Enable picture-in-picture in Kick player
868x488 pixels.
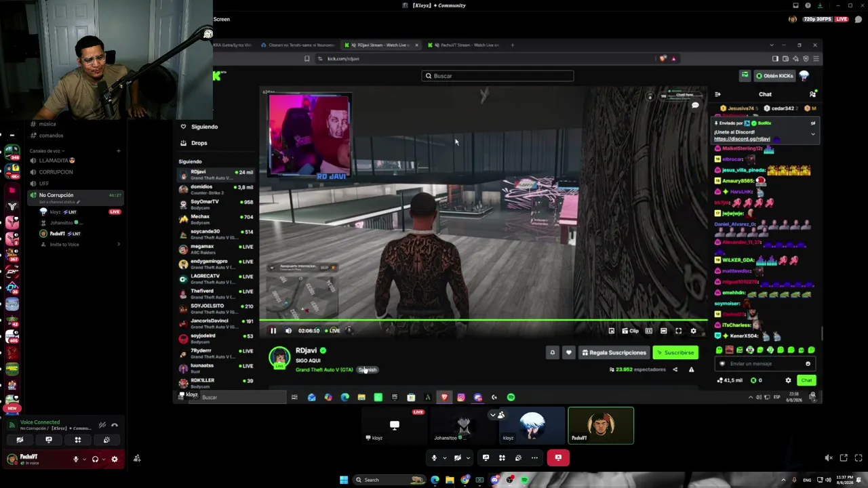click(x=611, y=331)
